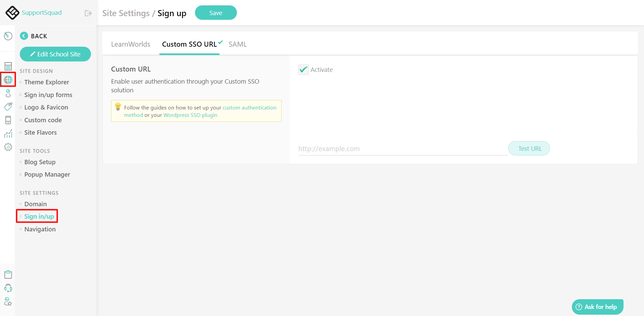Click BACK with the chevron arrow
The height and width of the screenshot is (316, 644).
(x=34, y=36)
